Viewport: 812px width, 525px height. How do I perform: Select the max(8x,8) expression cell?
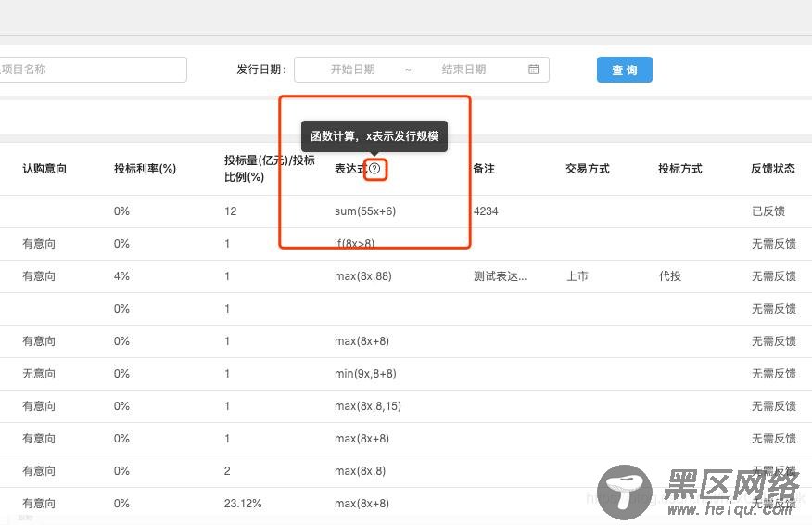[360, 470]
